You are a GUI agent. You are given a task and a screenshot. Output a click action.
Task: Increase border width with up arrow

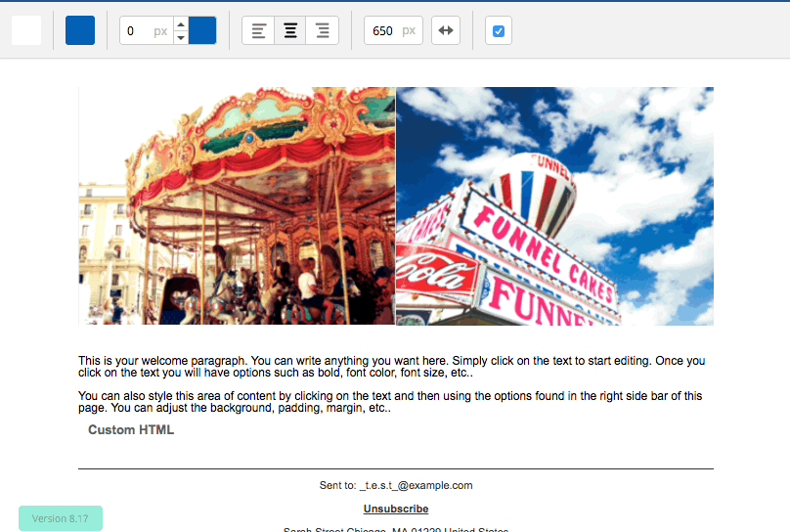pos(181,23)
